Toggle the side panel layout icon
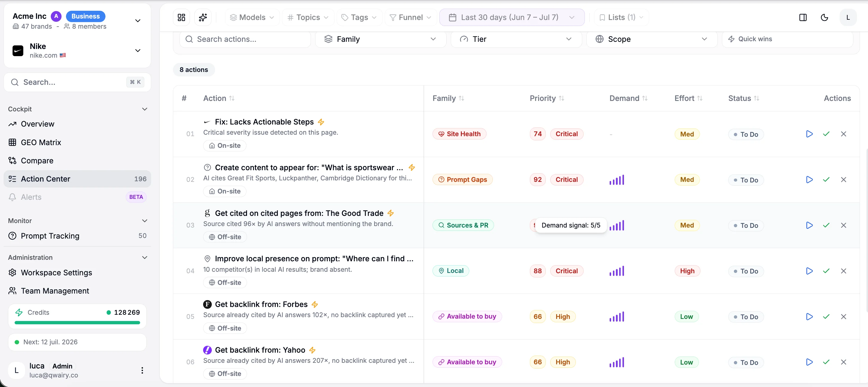 coord(803,18)
